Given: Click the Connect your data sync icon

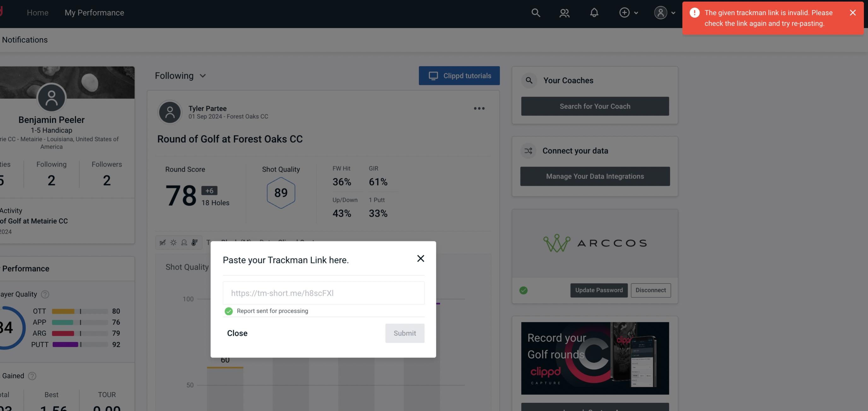Looking at the screenshot, I should click(528, 151).
